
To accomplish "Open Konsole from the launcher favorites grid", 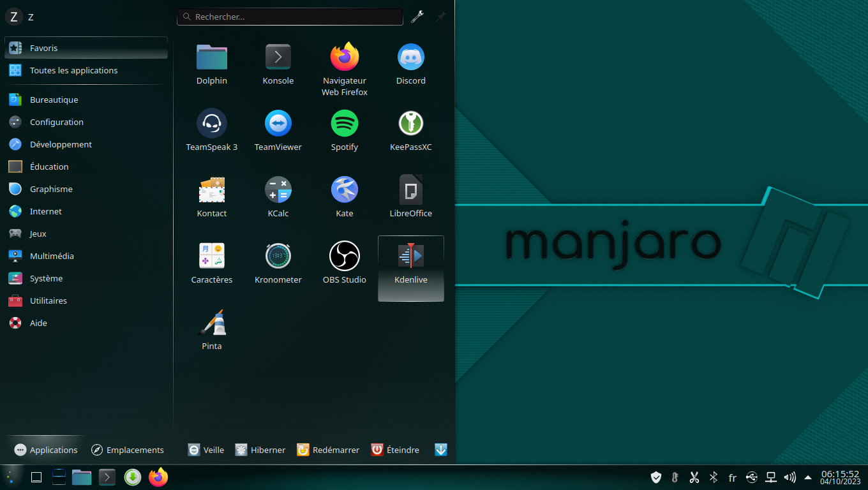I will tap(278, 65).
